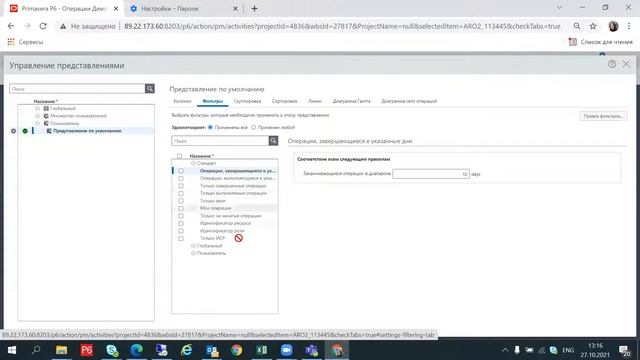This screenshot has height=360, width=640.
Task: Check the Только выполняемые операции filter
Action: [181, 193]
